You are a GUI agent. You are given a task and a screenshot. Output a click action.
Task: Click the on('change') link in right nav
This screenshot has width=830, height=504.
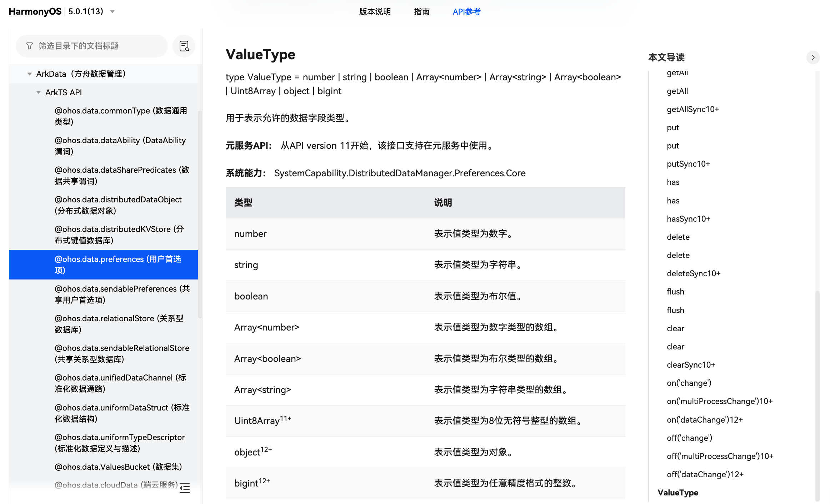point(688,383)
